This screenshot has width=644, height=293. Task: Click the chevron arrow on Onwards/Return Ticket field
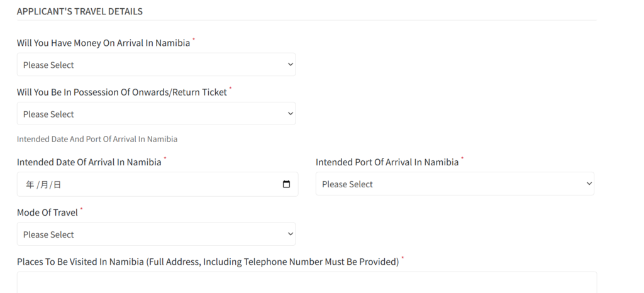[x=290, y=114]
